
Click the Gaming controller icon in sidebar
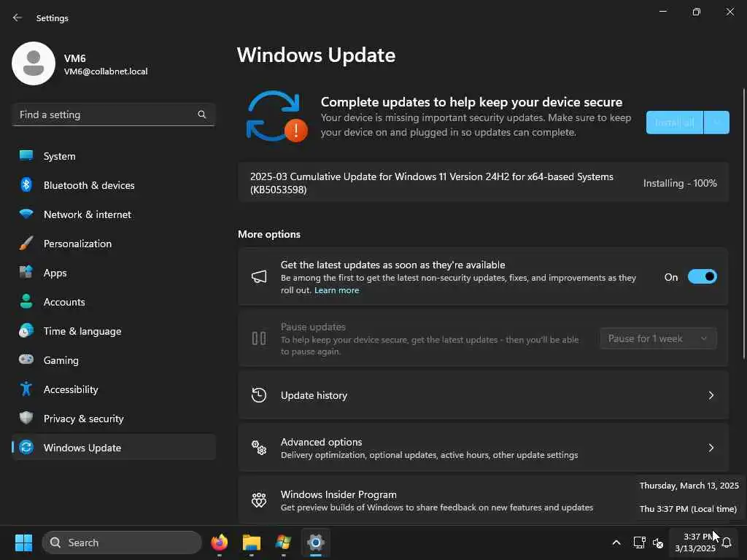click(x=26, y=359)
